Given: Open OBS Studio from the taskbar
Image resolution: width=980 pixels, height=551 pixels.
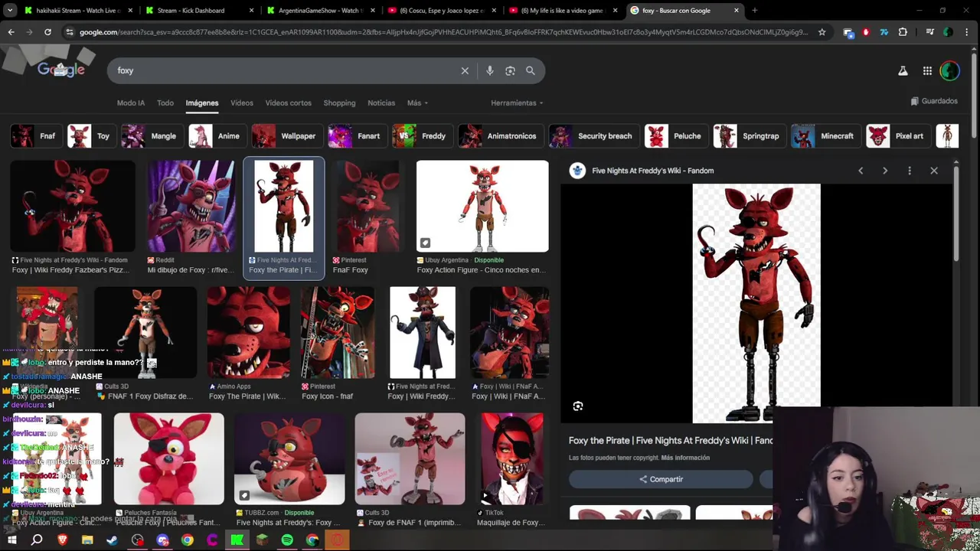Looking at the screenshot, I should point(137,540).
